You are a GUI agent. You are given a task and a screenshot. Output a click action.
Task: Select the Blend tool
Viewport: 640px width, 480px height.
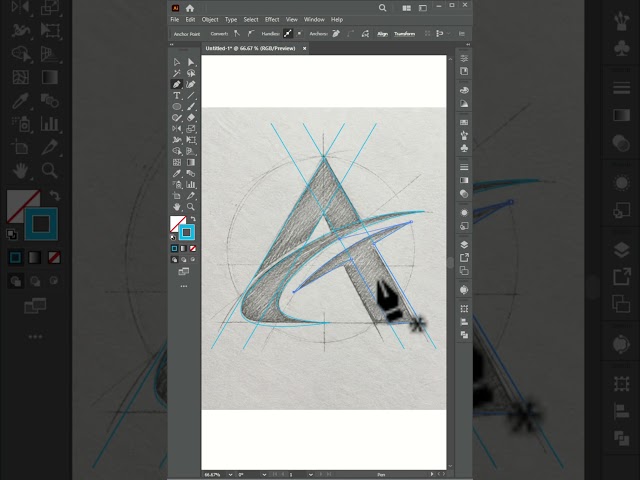(191, 173)
